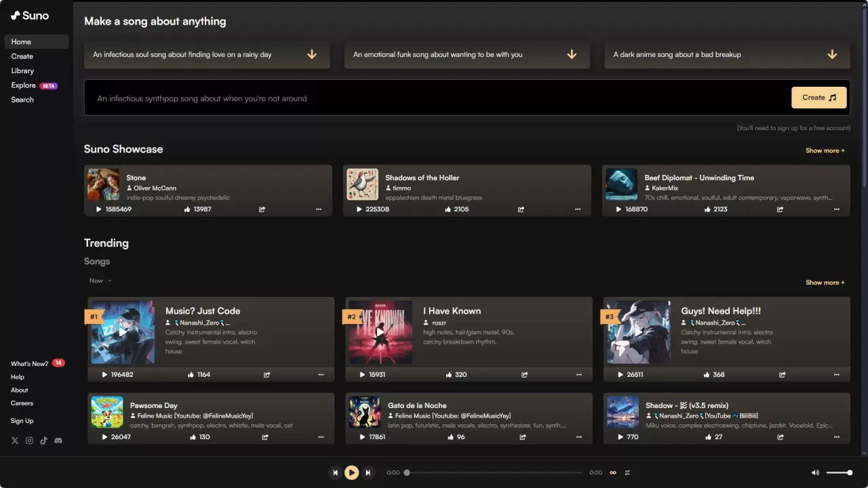This screenshot has height=488, width=868.
Task: Go to the previous track
Action: pos(335,472)
